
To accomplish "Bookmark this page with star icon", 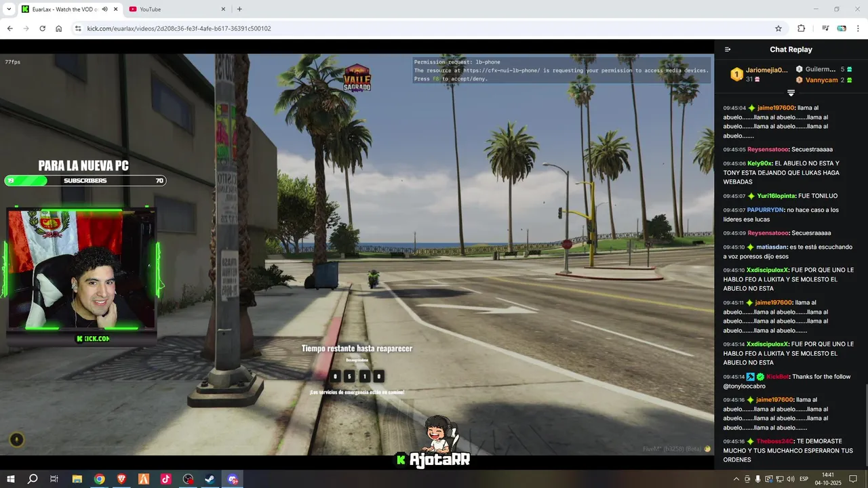I will pyautogui.click(x=778, y=28).
